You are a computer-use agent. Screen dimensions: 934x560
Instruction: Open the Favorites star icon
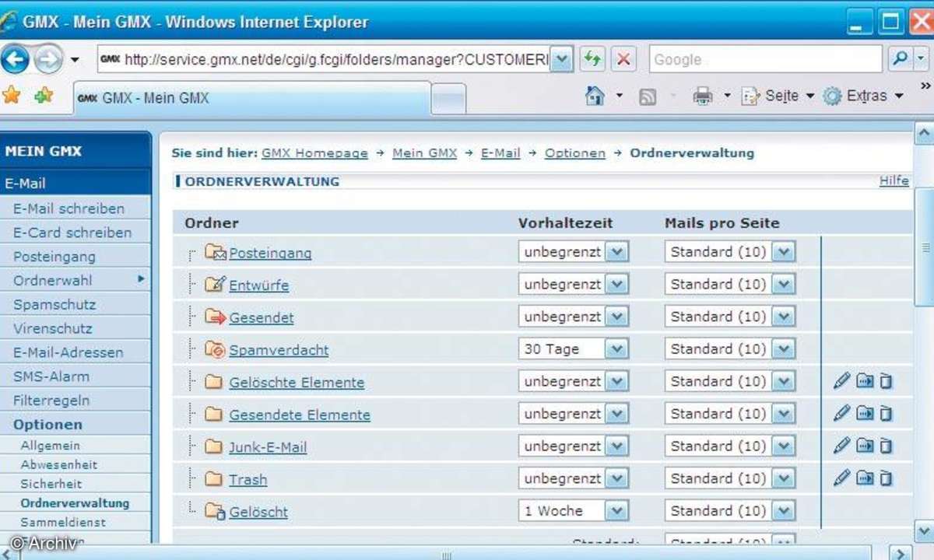click(12, 96)
